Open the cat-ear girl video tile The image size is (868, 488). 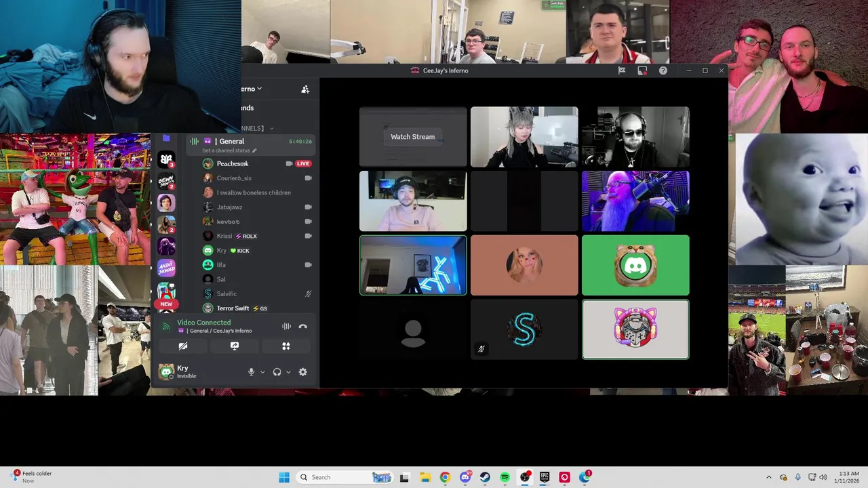524,137
